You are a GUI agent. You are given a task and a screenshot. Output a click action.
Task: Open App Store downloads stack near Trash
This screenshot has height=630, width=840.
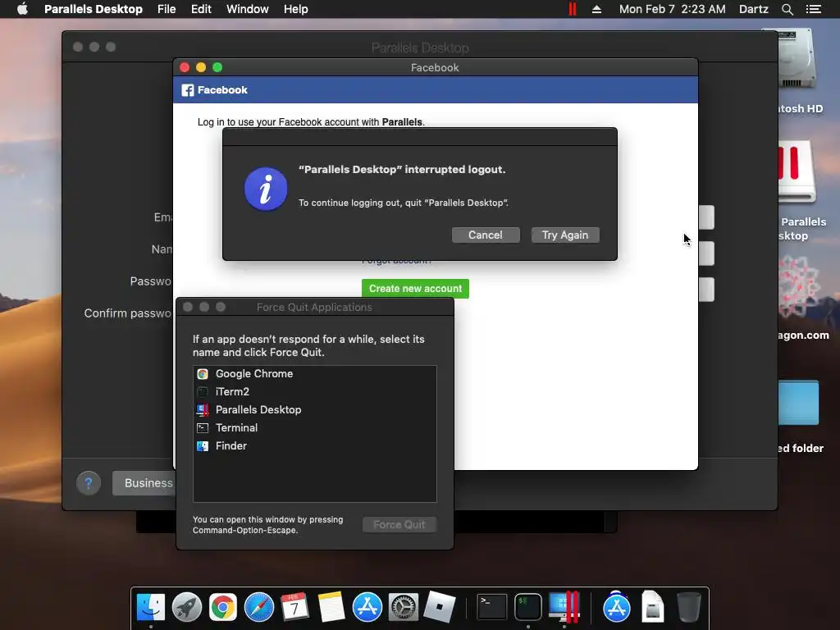(617, 607)
